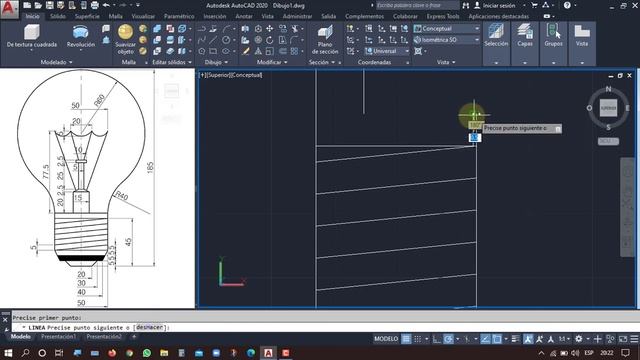Select the Revolución solid tool
This screenshot has height=360, width=640.
[80, 36]
